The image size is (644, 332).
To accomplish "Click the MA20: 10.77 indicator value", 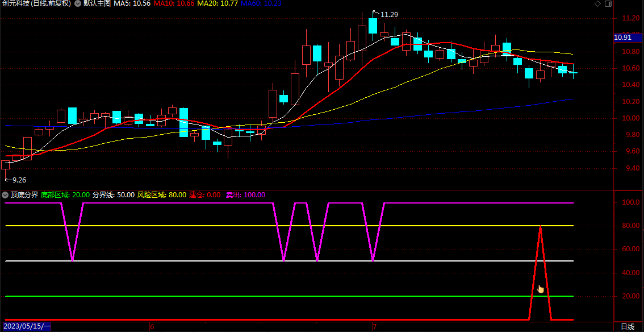I will pos(218,4).
